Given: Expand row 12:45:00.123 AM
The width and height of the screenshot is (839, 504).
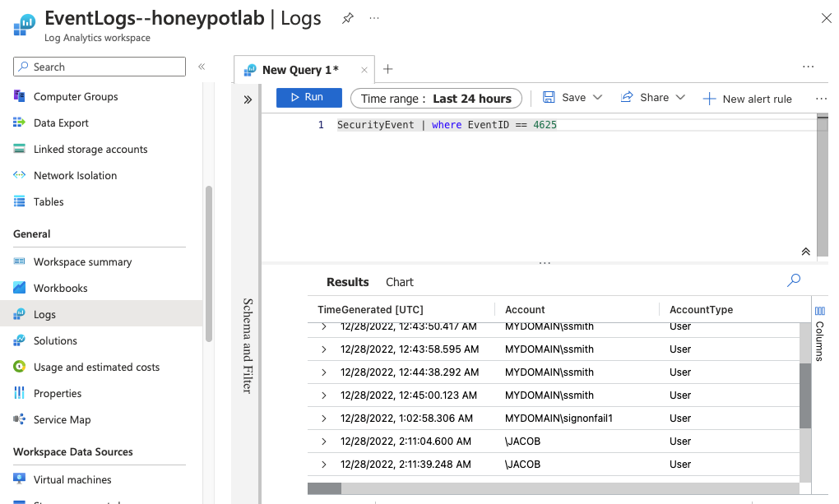Looking at the screenshot, I should 324,395.
